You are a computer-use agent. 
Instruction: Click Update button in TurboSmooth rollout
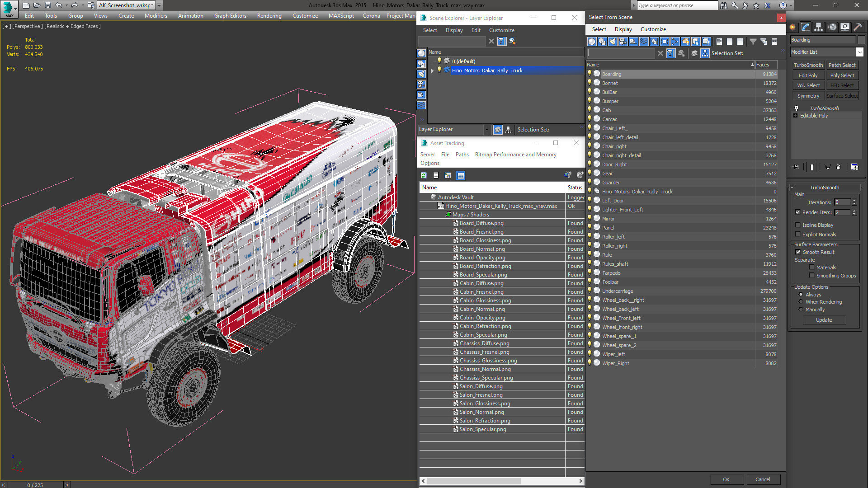[x=824, y=320]
